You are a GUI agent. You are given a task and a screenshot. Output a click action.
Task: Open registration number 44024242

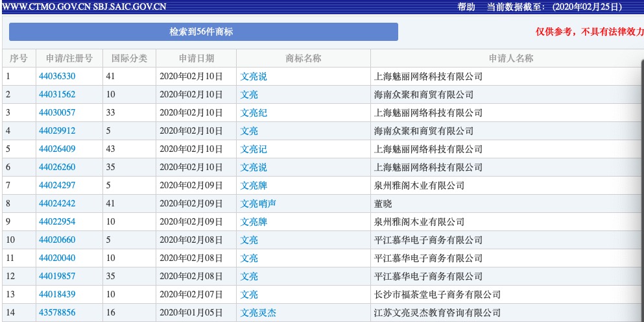[x=57, y=204]
